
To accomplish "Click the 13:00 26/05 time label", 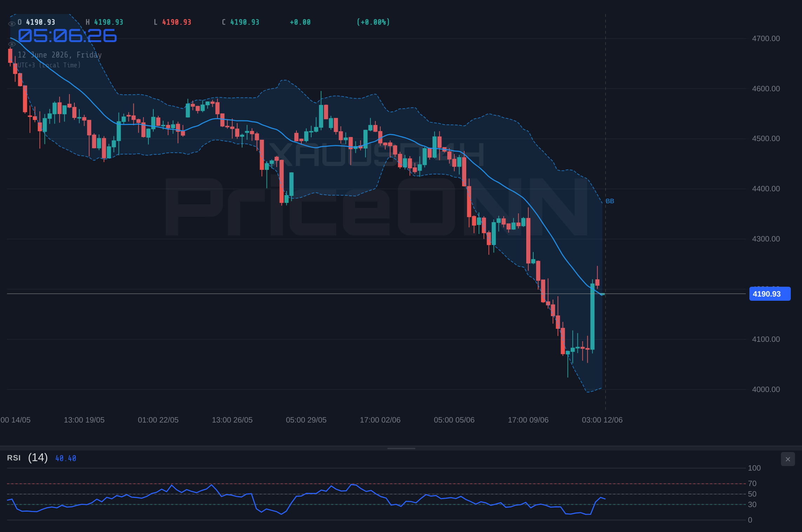I will 232,420.
